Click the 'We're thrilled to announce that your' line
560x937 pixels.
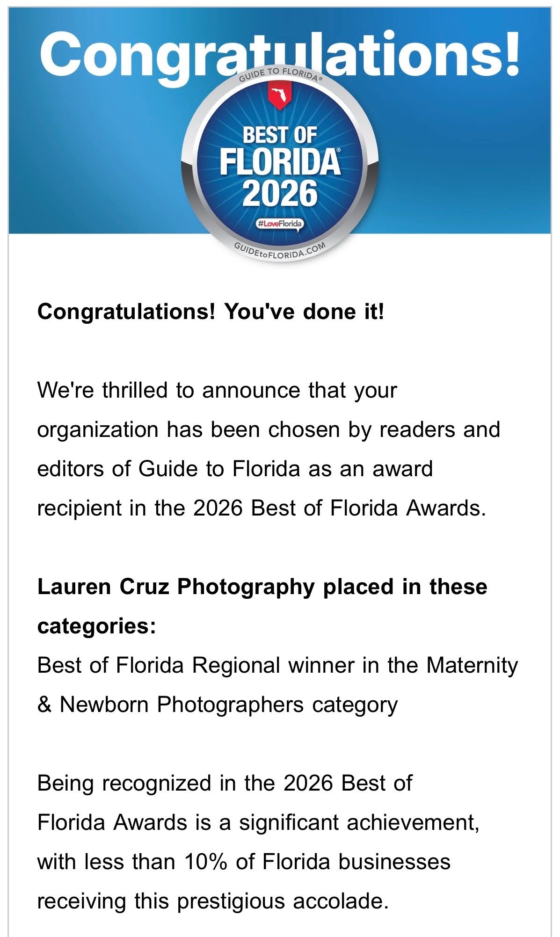tap(217, 391)
